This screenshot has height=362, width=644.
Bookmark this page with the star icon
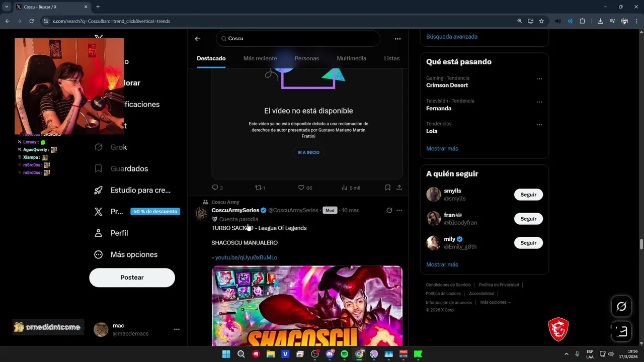click(x=541, y=21)
